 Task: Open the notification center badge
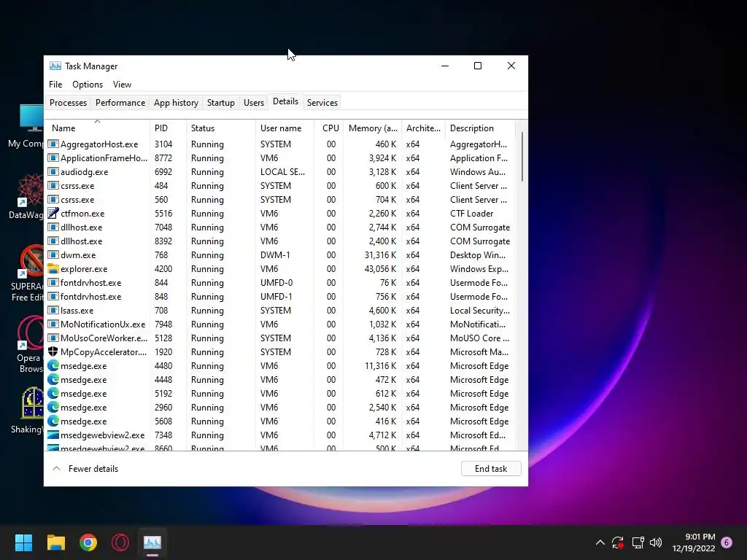click(x=727, y=542)
